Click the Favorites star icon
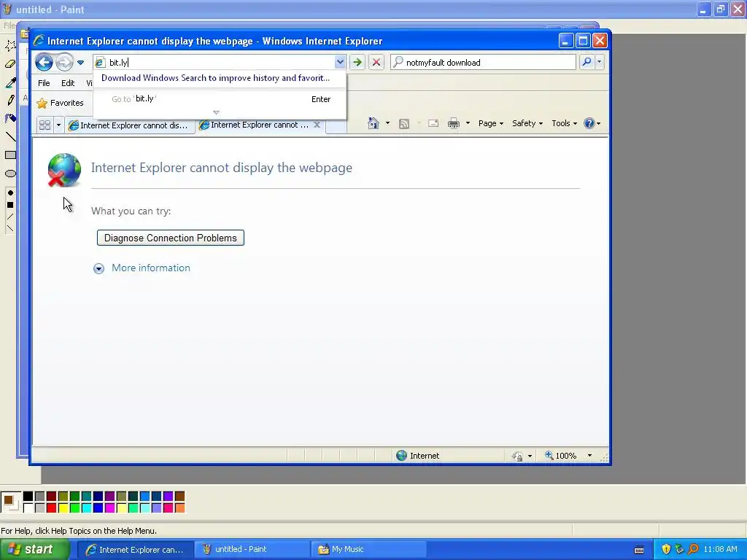The image size is (747, 560). tap(42, 103)
